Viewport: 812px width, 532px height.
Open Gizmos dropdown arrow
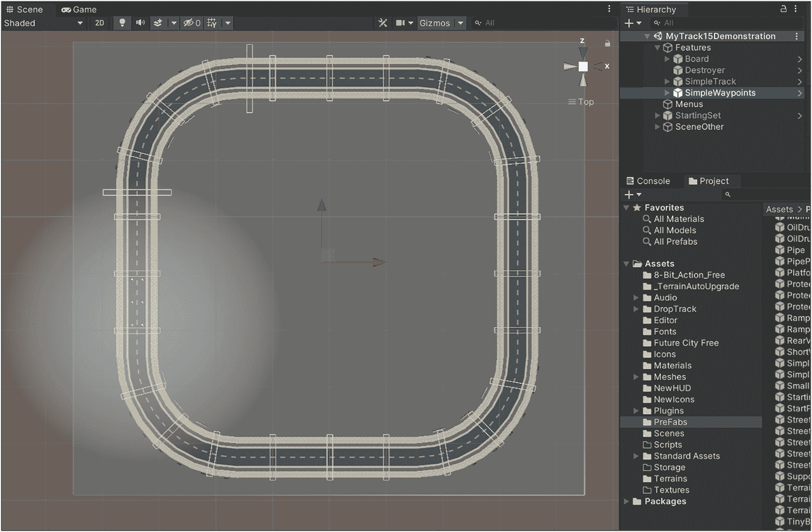click(461, 23)
